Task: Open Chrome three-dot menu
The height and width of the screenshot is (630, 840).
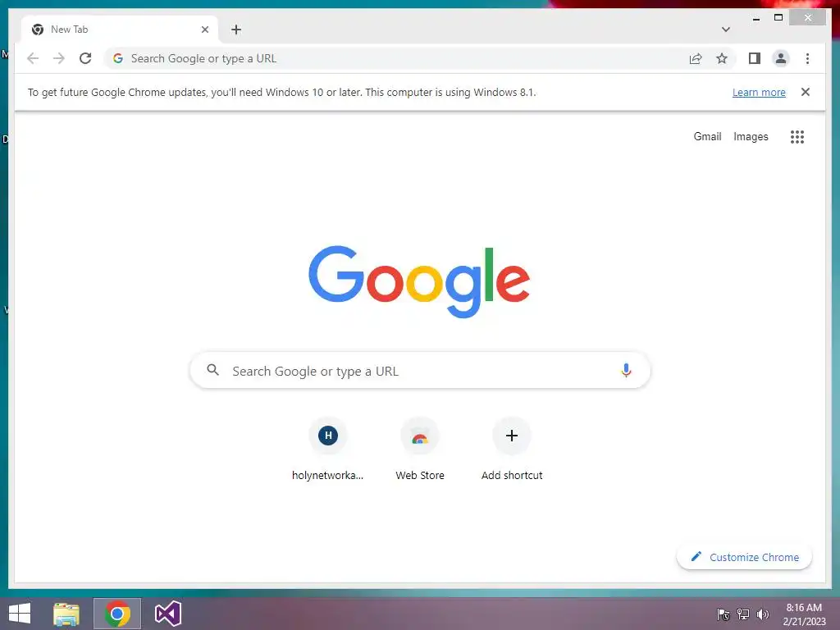Action: [807, 58]
